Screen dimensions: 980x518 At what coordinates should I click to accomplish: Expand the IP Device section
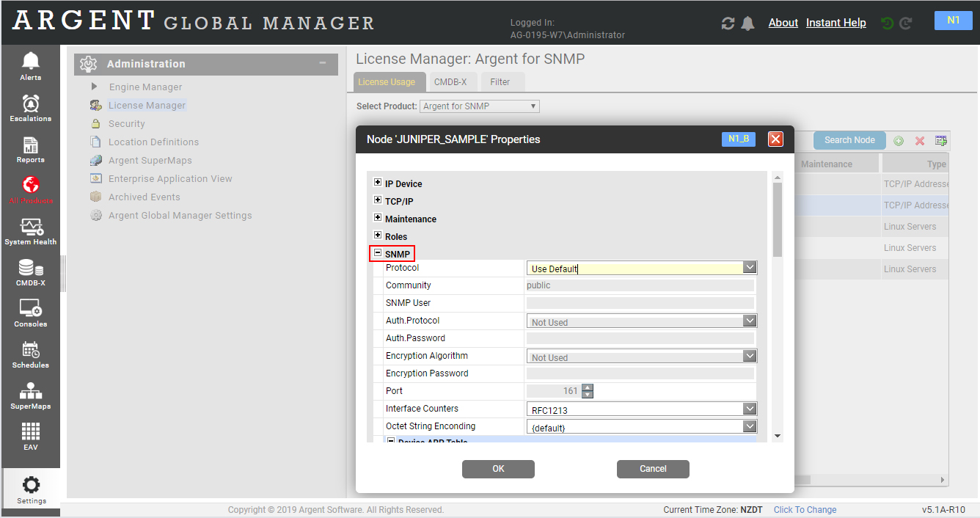click(x=378, y=183)
